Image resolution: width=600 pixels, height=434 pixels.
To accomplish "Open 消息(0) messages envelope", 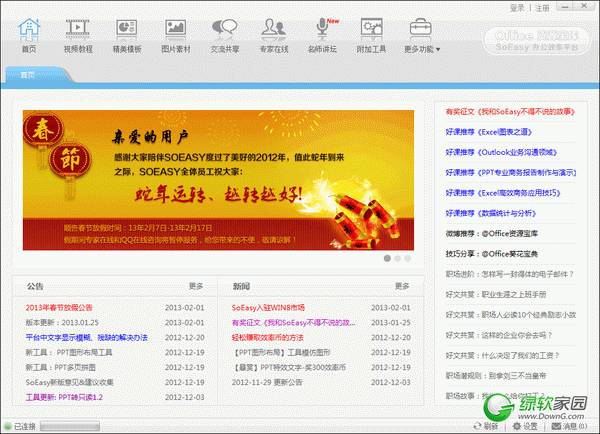I will click(569, 426).
